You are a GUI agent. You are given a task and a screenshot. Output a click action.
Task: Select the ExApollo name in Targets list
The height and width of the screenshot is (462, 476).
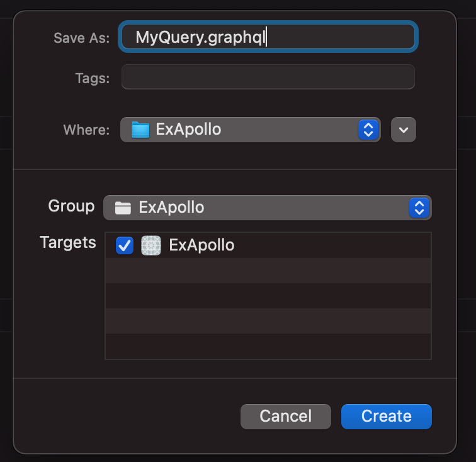(201, 245)
